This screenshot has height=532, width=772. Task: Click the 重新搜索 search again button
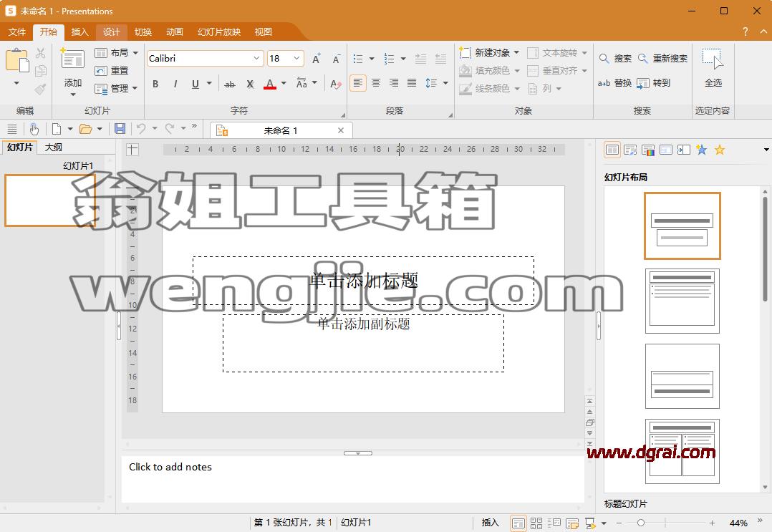[662, 58]
